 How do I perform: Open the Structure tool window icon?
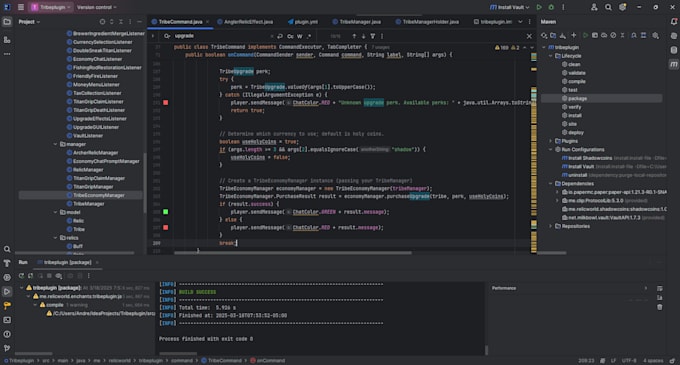[x=7, y=40]
